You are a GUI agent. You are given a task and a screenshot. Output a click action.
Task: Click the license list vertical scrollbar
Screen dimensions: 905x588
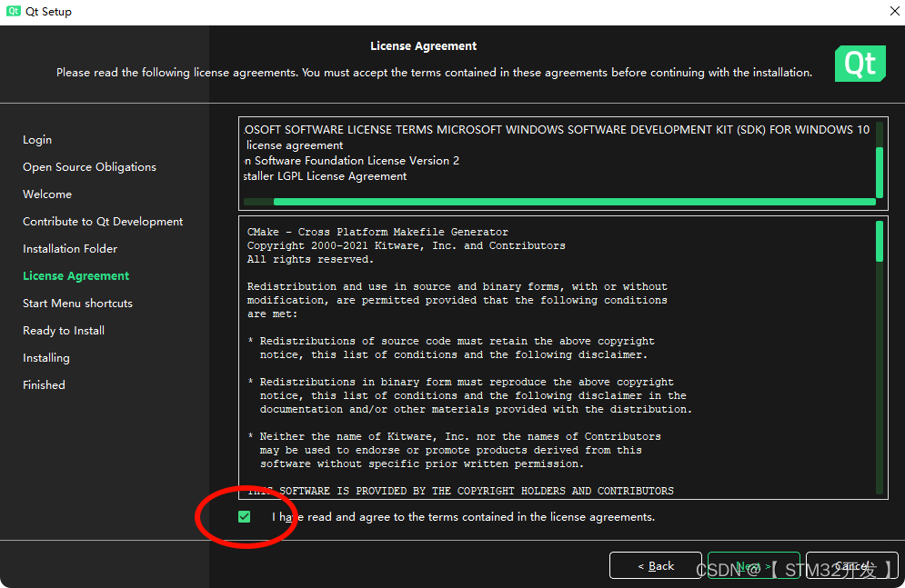pyautogui.click(x=880, y=173)
